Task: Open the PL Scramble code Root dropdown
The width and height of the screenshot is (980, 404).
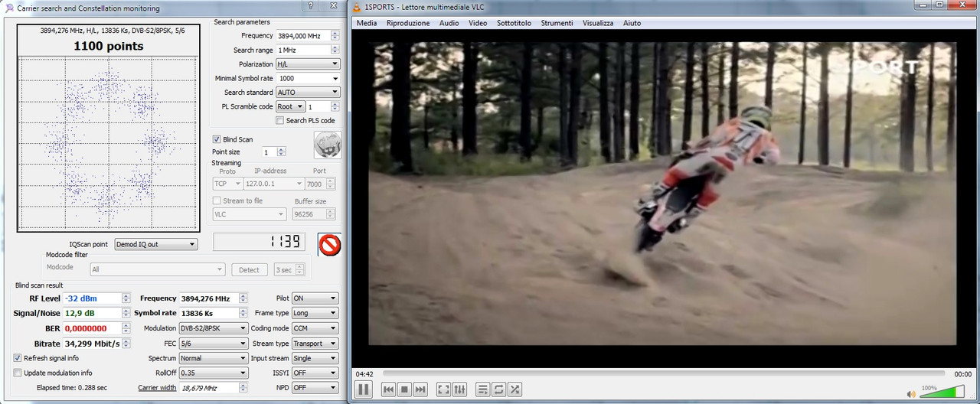Action: click(290, 106)
